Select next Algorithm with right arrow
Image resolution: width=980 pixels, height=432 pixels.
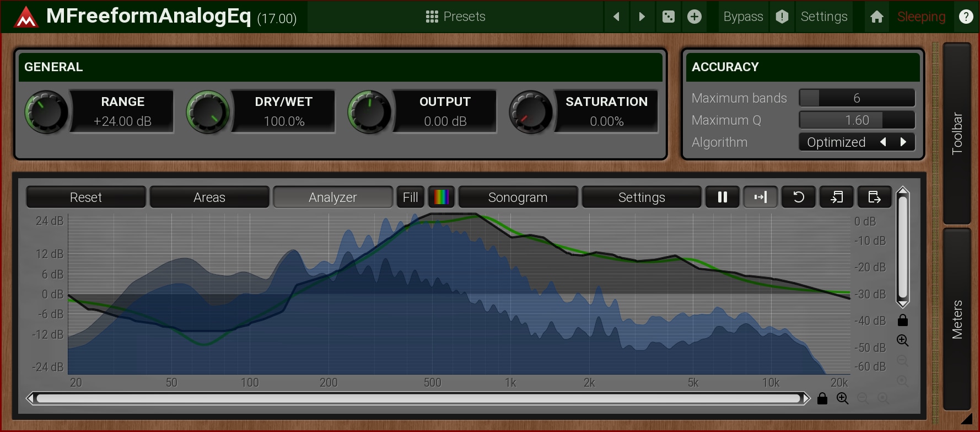(903, 142)
